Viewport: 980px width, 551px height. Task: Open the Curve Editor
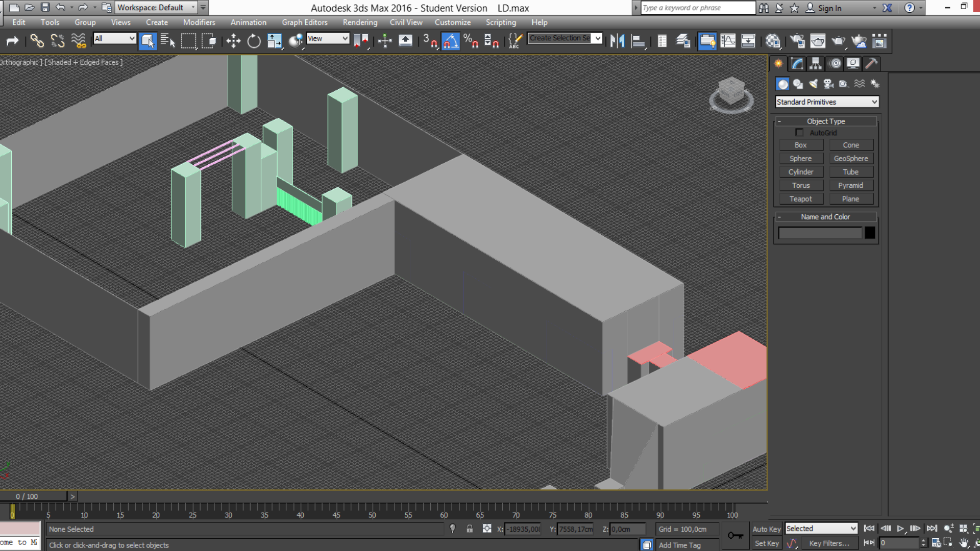point(728,41)
